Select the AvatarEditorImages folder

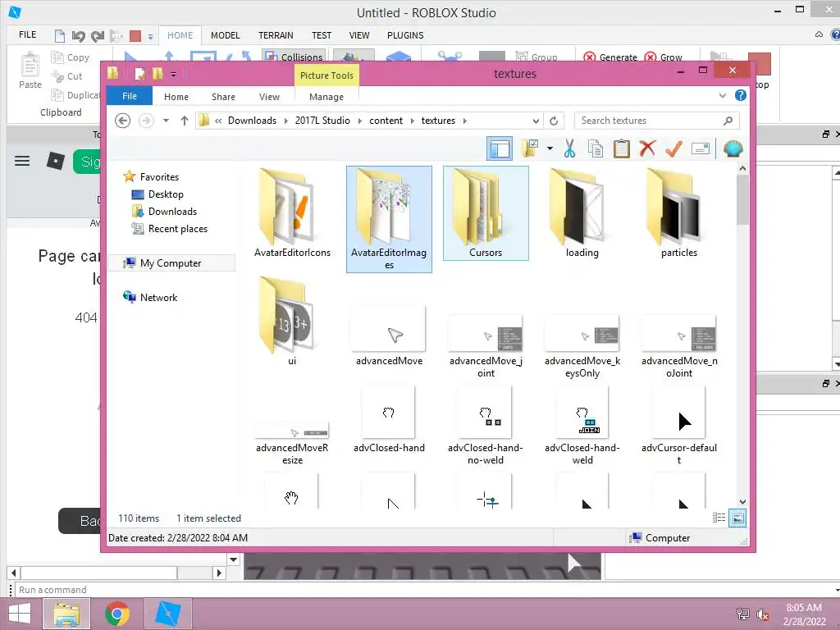389,218
